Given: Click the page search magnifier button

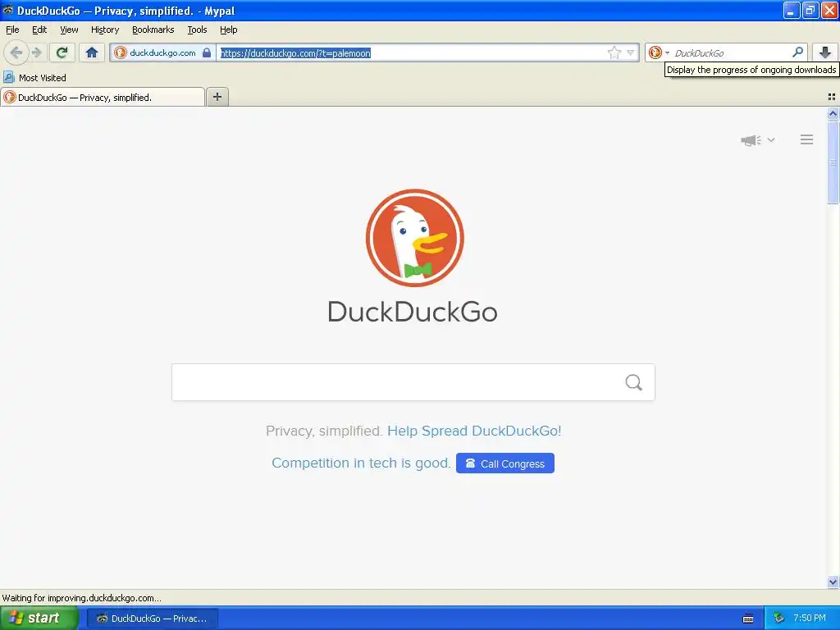Looking at the screenshot, I should tap(634, 382).
